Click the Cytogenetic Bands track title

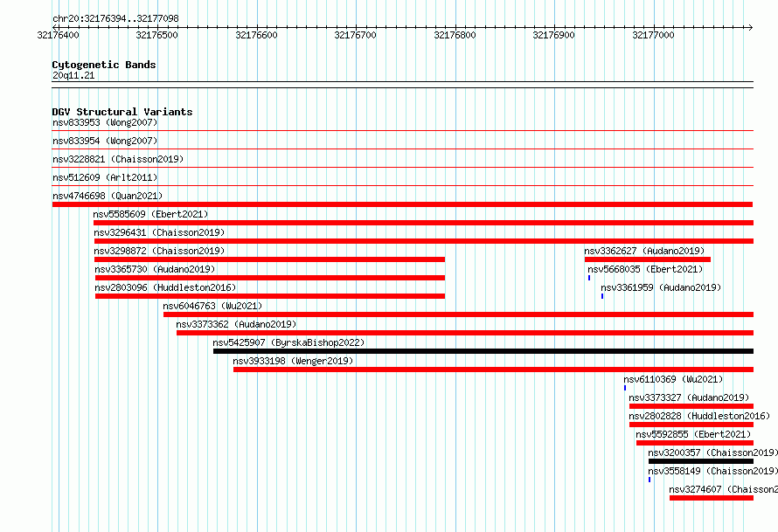[104, 65]
